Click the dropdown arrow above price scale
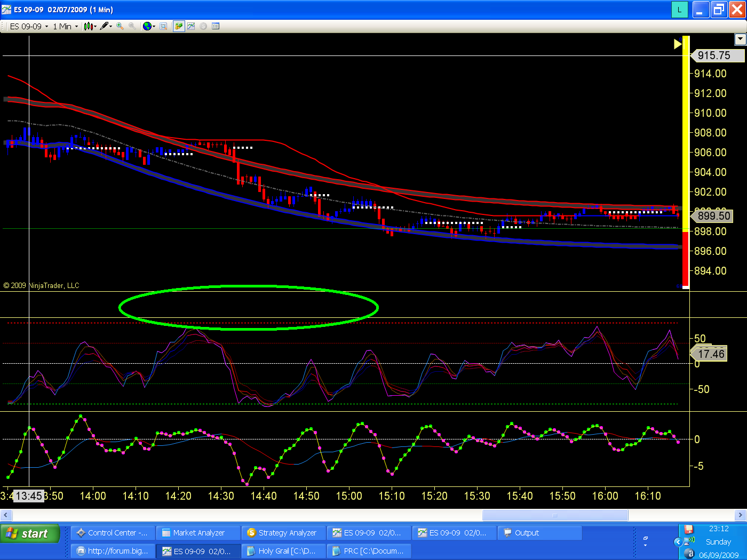This screenshot has height=560, width=747. (740, 39)
